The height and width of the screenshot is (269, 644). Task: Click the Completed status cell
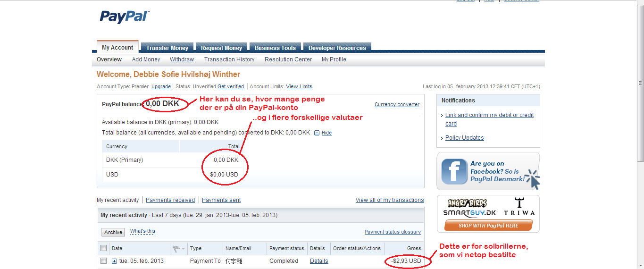[284, 261]
